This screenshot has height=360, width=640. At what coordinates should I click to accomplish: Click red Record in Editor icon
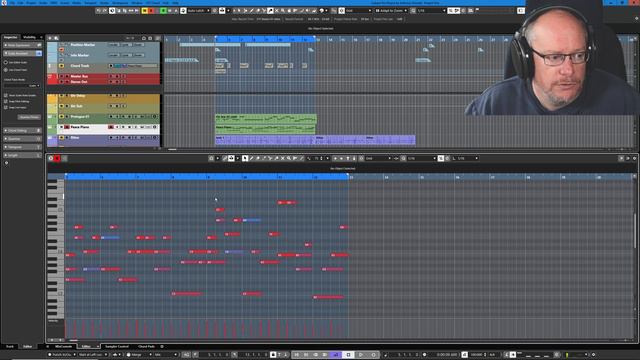57,158
